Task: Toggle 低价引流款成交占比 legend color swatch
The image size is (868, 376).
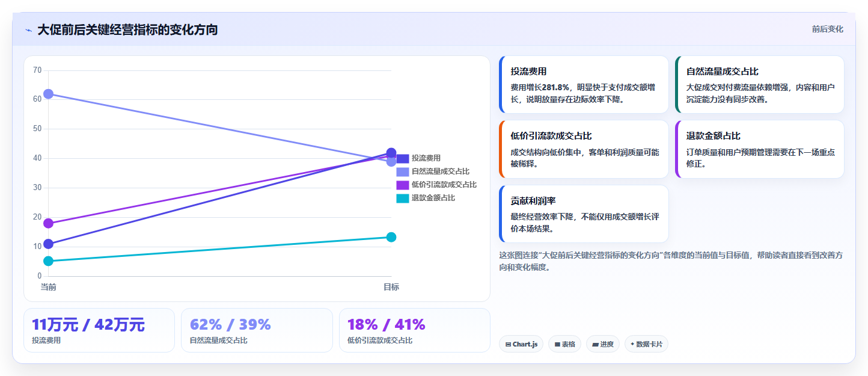Action: [x=403, y=185]
